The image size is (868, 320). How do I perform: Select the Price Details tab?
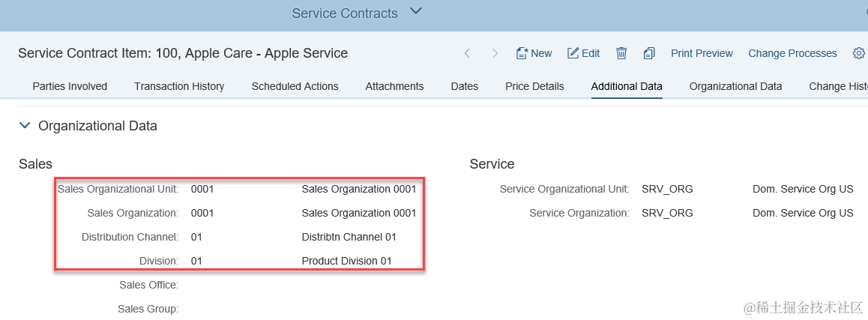coord(534,86)
